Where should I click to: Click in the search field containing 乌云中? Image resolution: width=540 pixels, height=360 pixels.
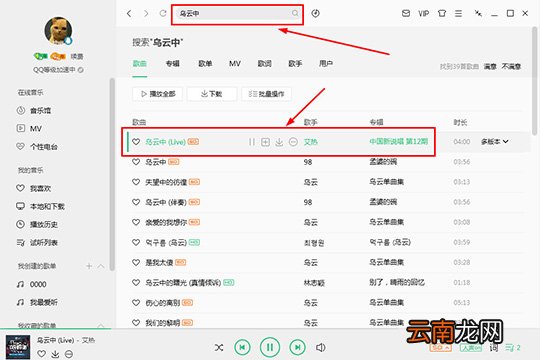pos(237,13)
